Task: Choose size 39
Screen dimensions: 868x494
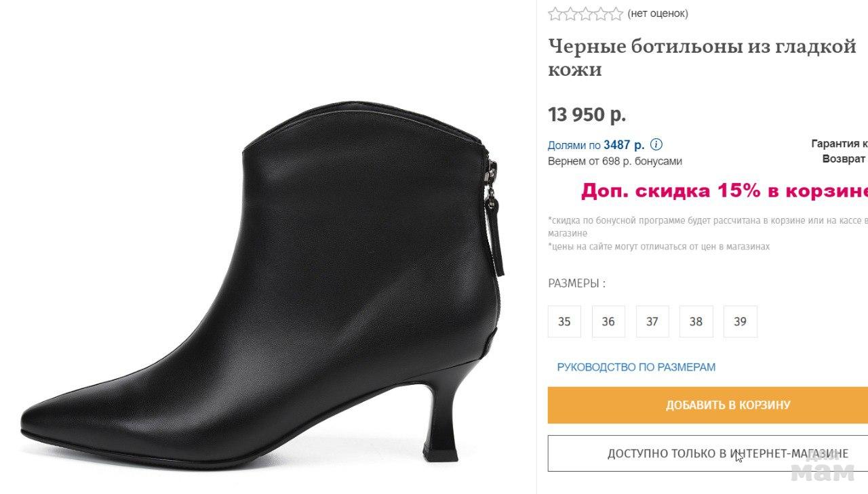Action: (741, 321)
